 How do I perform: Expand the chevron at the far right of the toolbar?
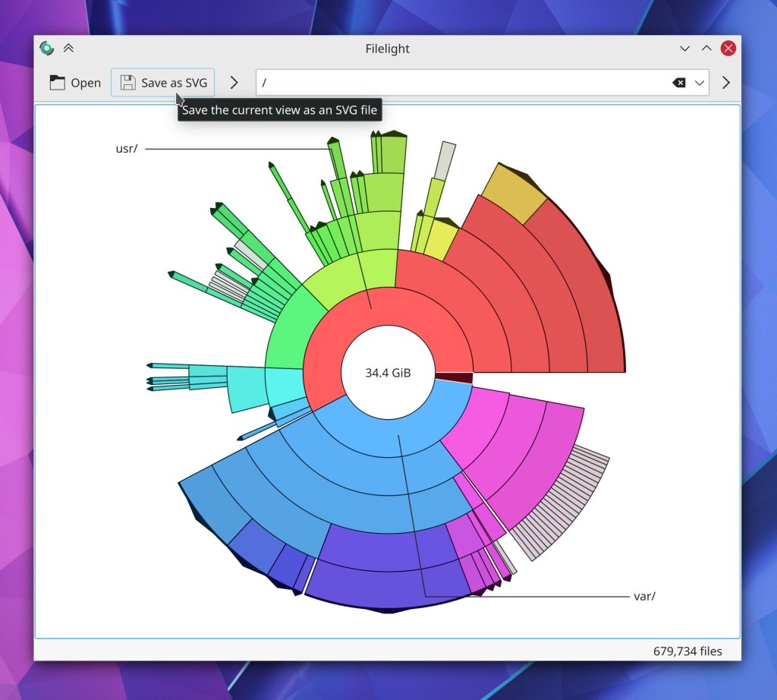726,83
